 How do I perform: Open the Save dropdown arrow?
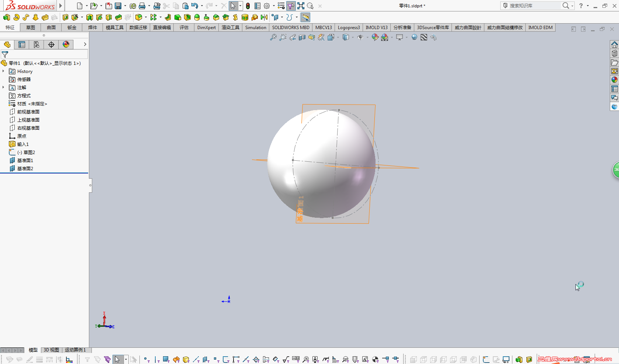pos(125,6)
